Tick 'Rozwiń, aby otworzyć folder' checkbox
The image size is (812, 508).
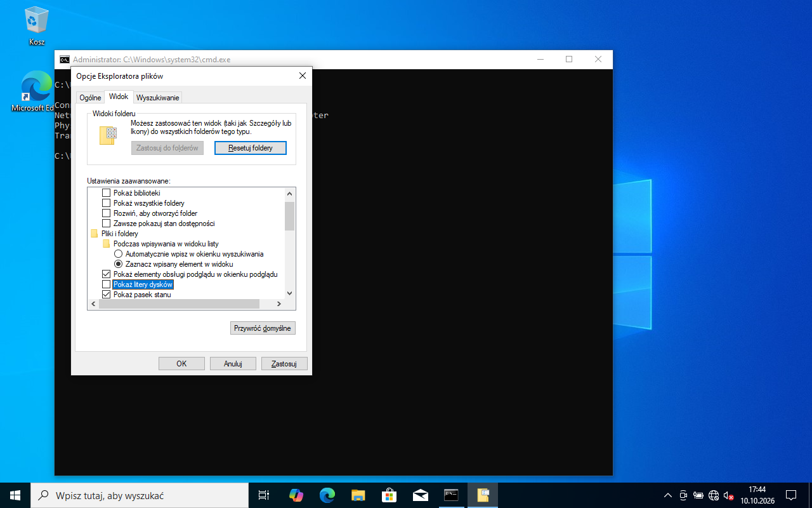click(x=107, y=213)
